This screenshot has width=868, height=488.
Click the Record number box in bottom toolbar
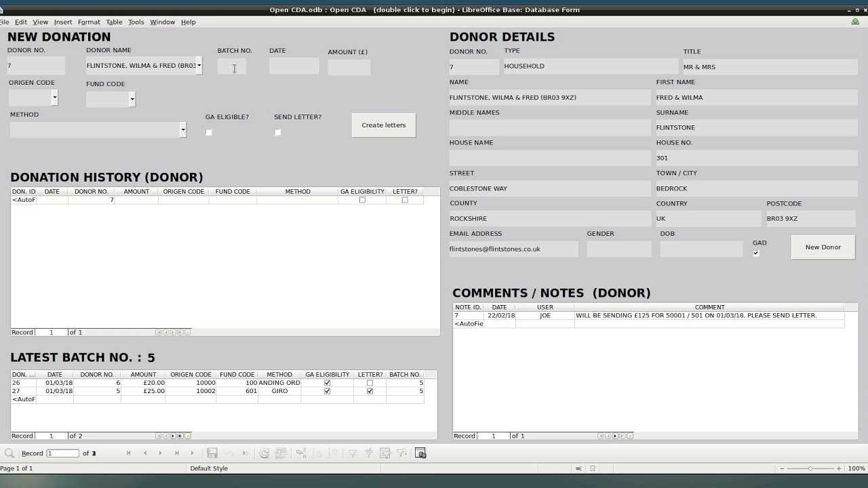click(62, 453)
